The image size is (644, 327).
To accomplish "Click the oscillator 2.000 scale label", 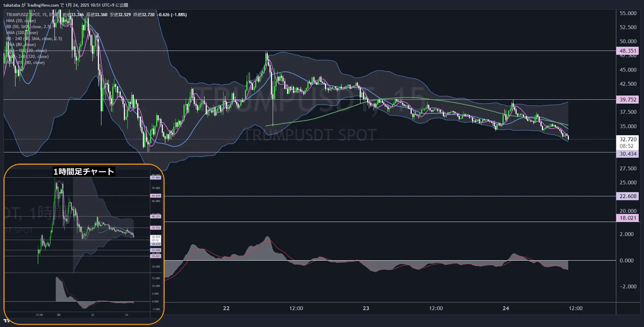I will pos(626,234).
